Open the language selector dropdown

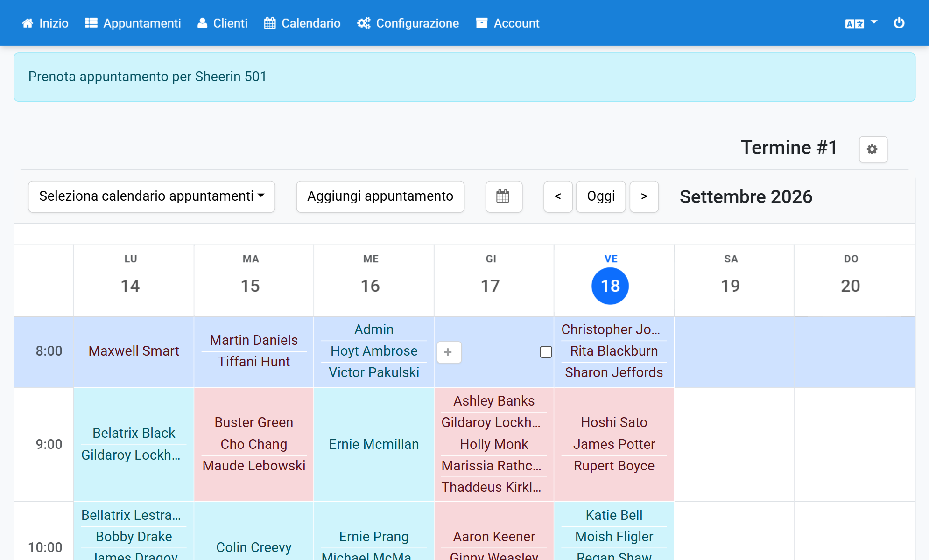pyautogui.click(x=861, y=23)
